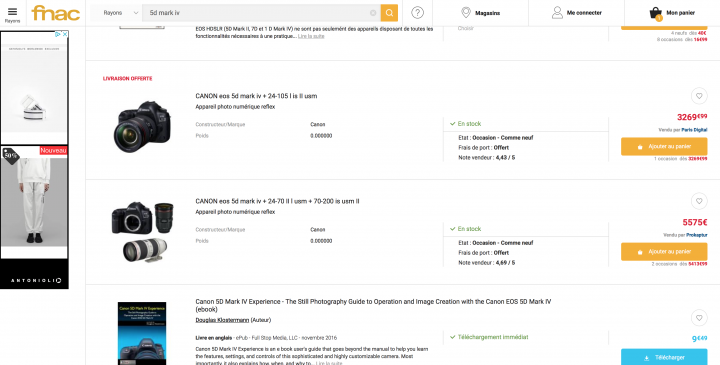Open Me connecter login
Screen dimensions: 720x365
coord(576,13)
